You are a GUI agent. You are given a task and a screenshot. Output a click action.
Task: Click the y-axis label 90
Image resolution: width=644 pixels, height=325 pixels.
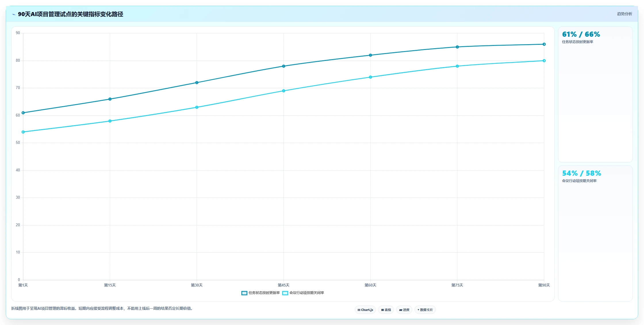pos(18,33)
